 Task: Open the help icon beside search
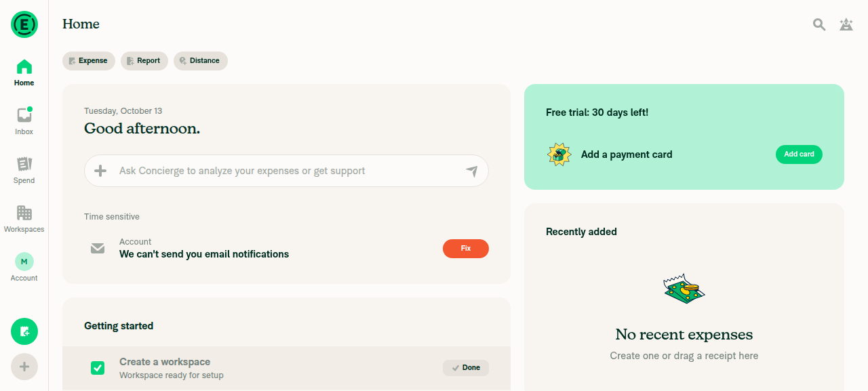[x=846, y=24]
